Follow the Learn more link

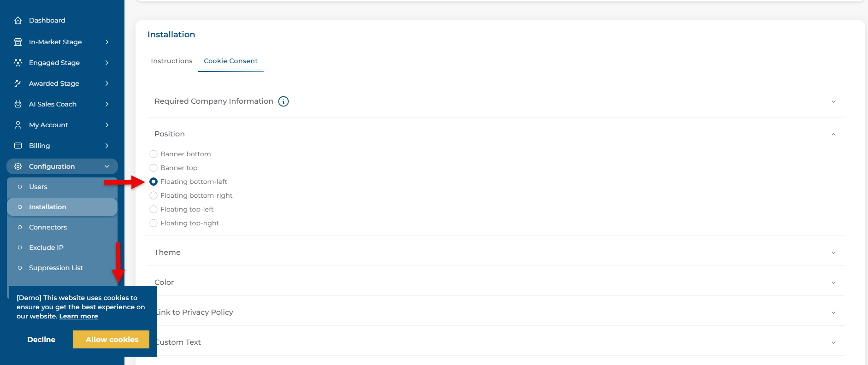pos(78,316)
